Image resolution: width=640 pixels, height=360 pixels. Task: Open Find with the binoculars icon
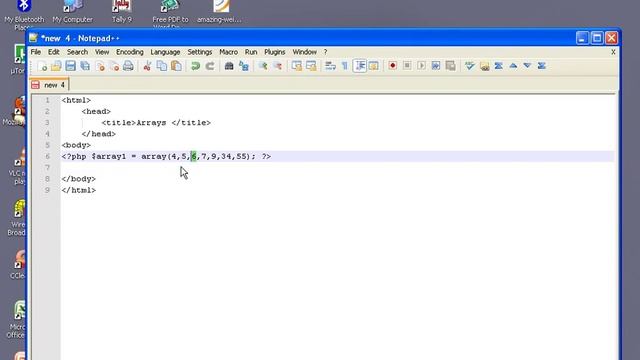(x=229, y=66)
